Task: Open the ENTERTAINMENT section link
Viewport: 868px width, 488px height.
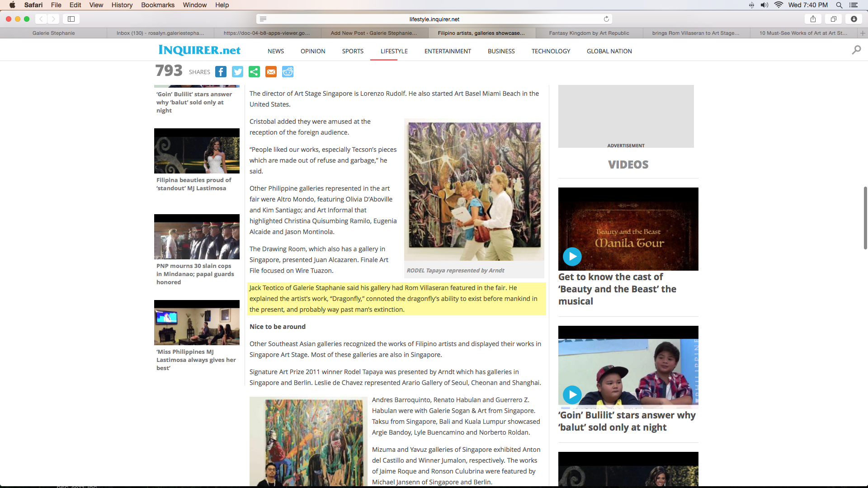Action: point(447,51)
